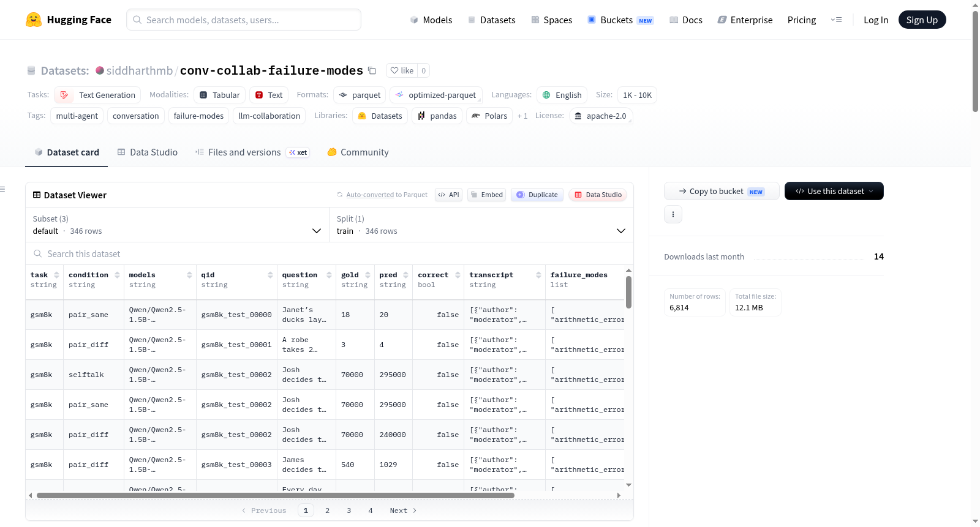
Task: Open Enterprise in the top navigation
Action: click(x=745, y=20)
